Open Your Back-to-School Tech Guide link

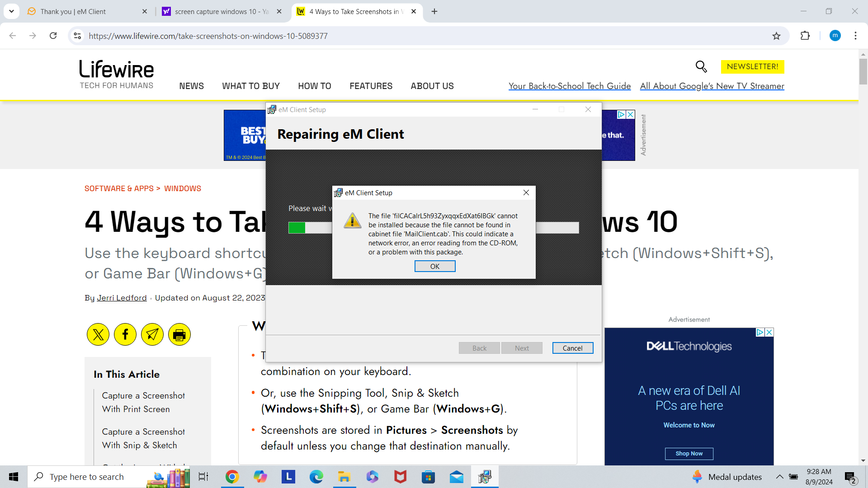pyautogui.click(x=570, y=86)
